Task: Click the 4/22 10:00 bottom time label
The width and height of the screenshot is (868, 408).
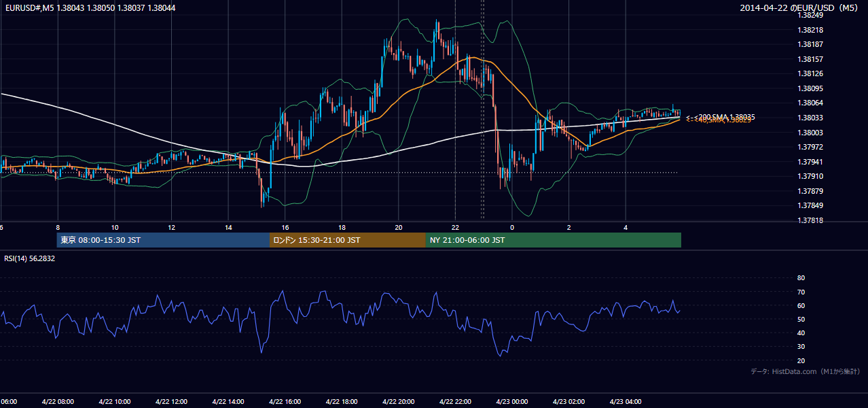Action: tap(115, 401)
